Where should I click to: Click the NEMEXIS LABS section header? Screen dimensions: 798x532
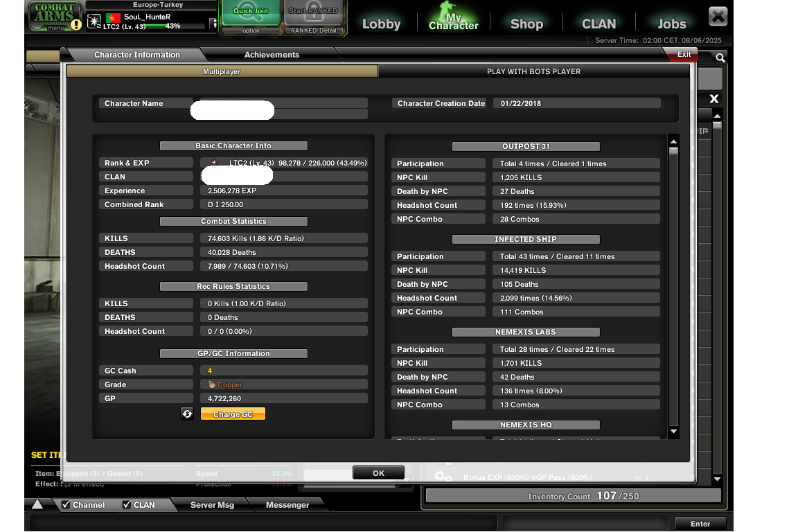pos(526,332)
